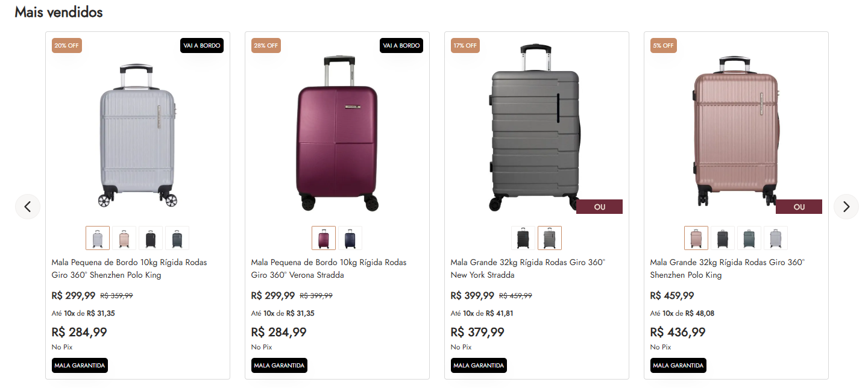Open 'Mala Pequena de Bordo Verona Stradda' title
Viewport: 868px width, 388px height.
[329, 269]
